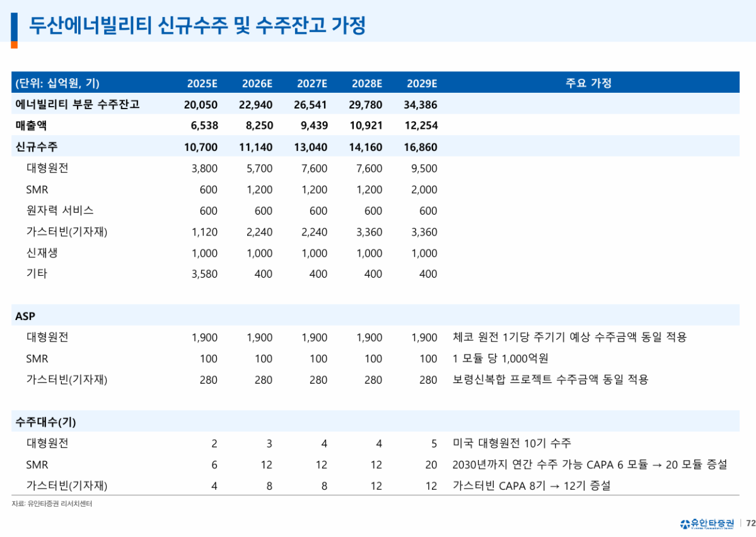Click the 2028E column header

point(367,83)
